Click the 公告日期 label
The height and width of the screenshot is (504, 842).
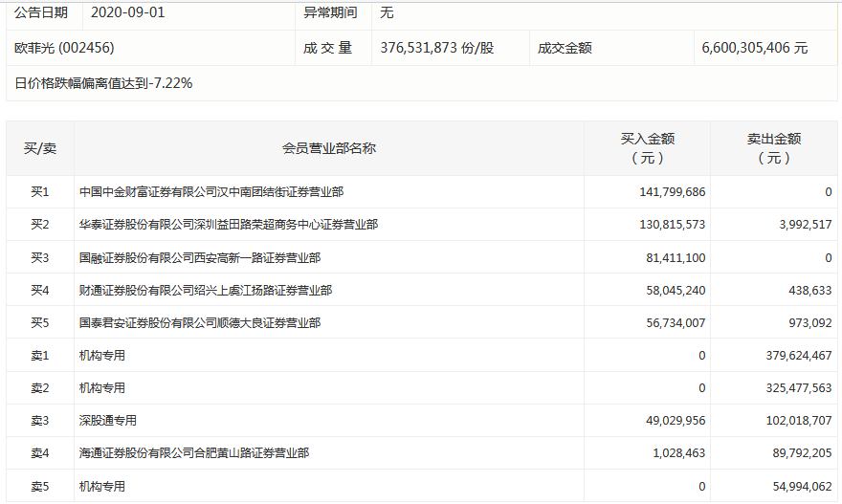[x=41, y=12]
